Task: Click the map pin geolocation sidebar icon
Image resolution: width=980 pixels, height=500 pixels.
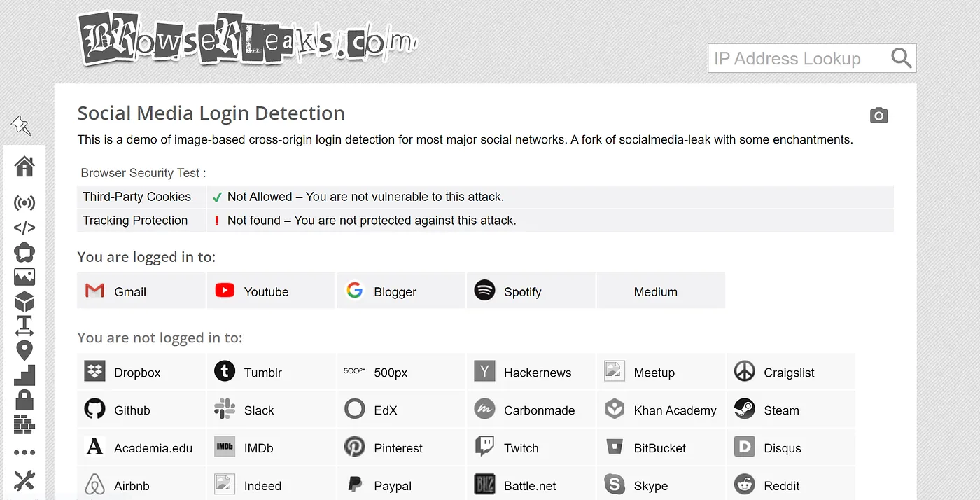Action: 24,351
